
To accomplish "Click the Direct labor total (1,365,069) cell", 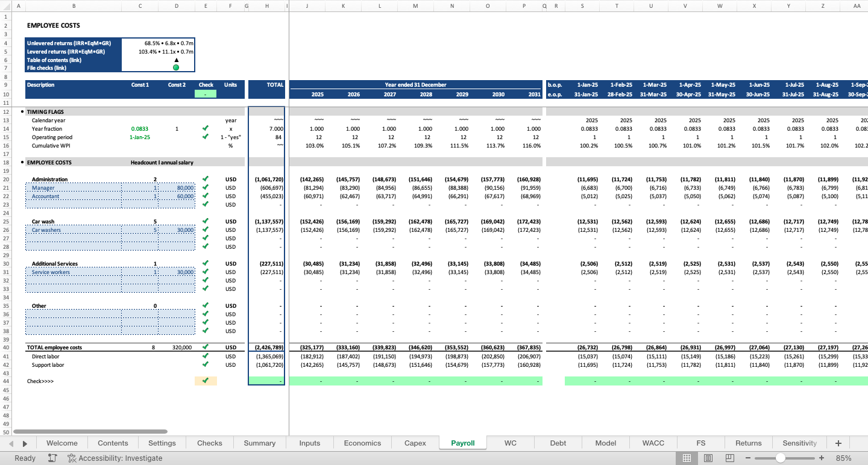I will (x=266, y=356).
